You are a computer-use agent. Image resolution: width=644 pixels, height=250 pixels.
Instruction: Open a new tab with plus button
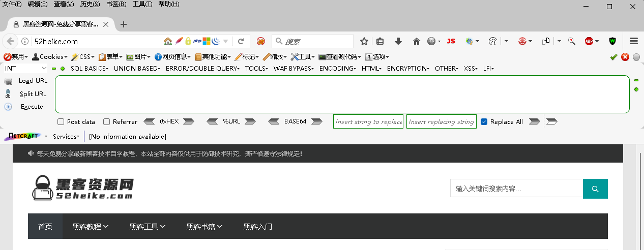click(x=123, y=24)
